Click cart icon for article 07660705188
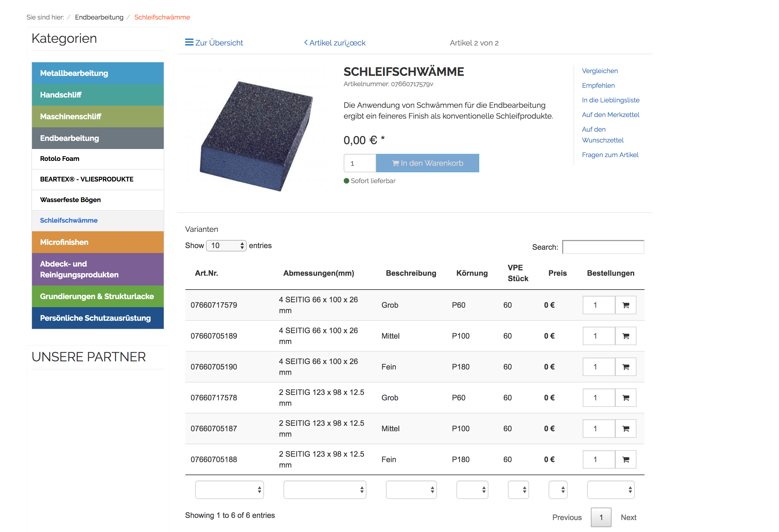 tap(626, 459)
